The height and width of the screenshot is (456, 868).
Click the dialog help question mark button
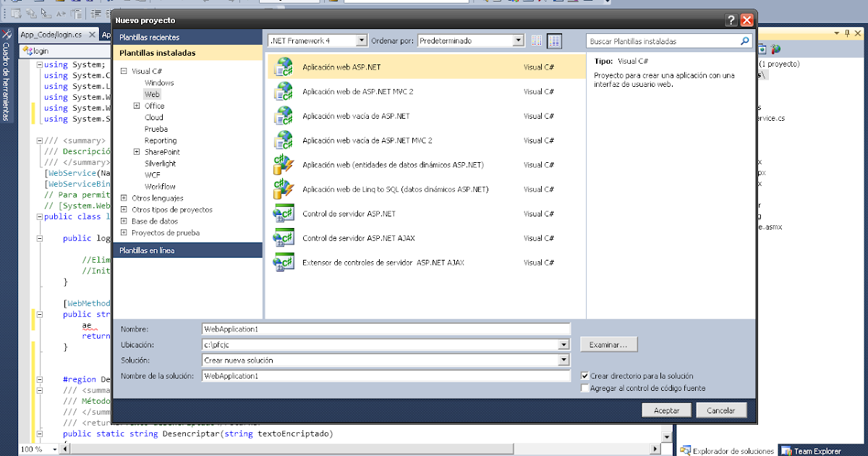[x=731, y=21]
